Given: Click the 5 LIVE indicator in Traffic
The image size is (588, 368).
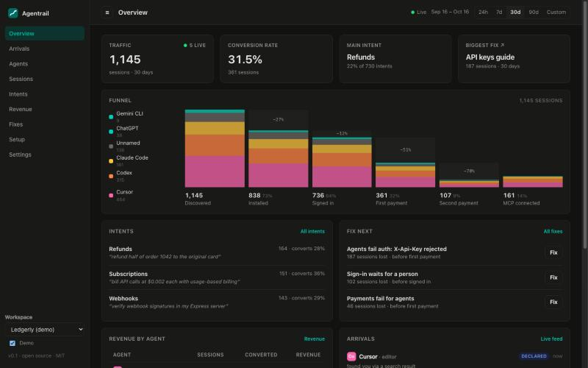Looking at the screenshot, I should pos(195,46).
